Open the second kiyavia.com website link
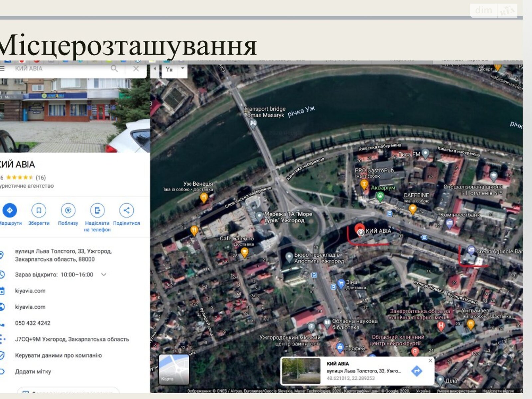Screen dimensions: 532x399 [30, 307]
